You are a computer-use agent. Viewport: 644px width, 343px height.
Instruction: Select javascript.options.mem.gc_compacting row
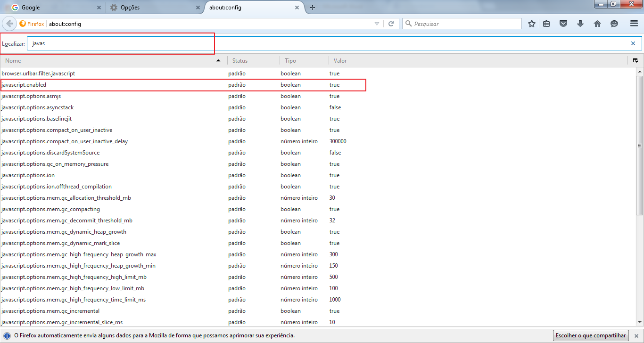(x=318, y=209)
